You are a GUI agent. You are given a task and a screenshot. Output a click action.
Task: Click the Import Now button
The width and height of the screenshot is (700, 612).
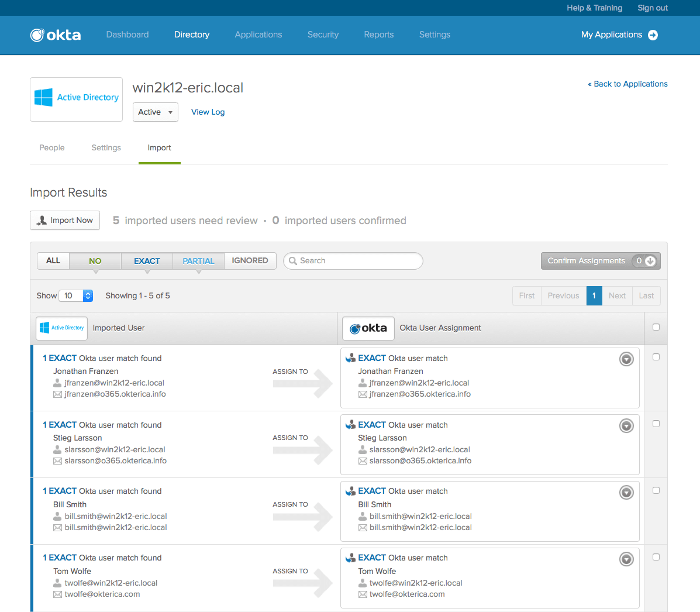click(65, 221)
